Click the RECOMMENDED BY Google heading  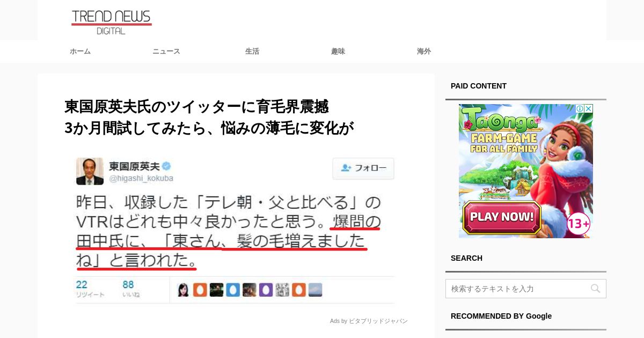(501, 316)
